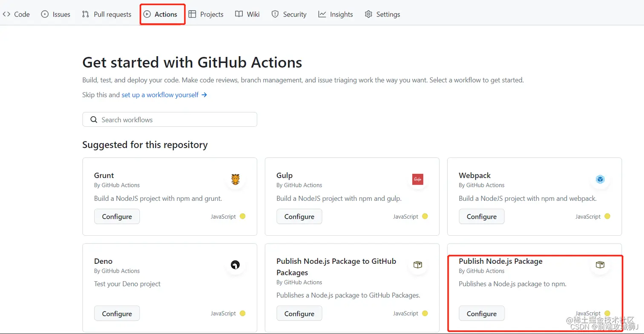Focus the Search workflows input field
644x334 pixels.
point(175,120)
